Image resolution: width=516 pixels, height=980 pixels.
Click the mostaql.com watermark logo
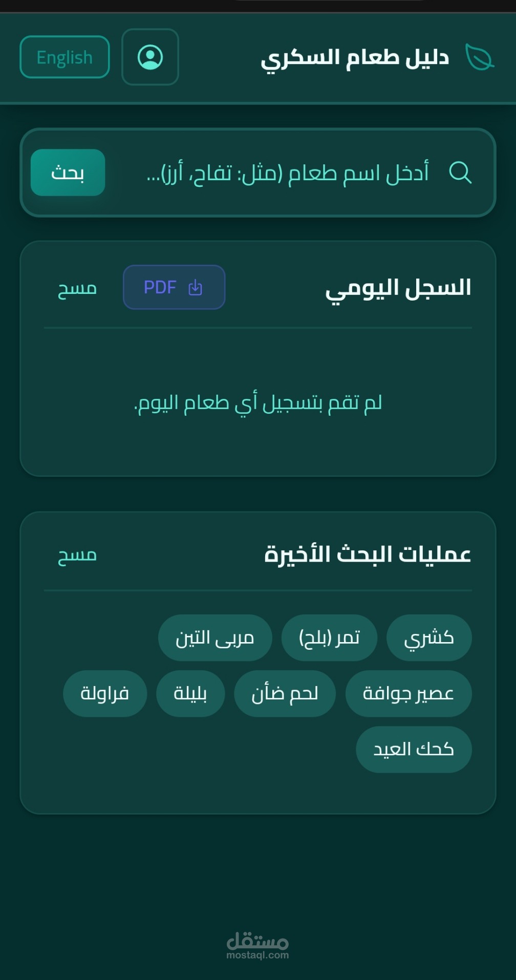tap(257, 945)
